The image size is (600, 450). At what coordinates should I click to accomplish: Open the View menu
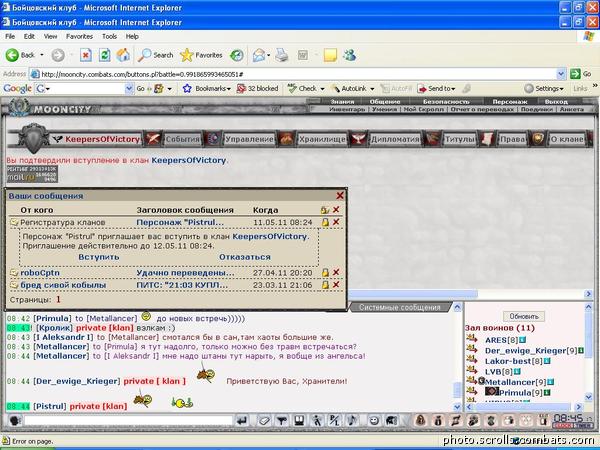click(x=51, y=36)
